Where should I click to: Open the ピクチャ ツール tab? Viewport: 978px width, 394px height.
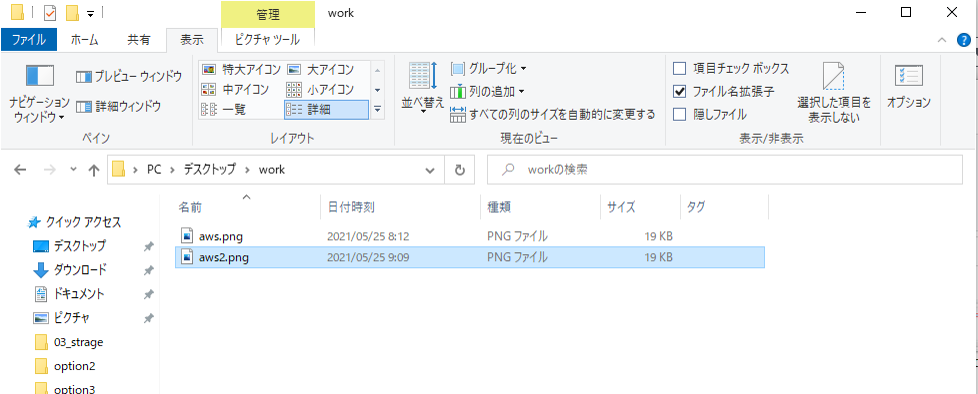268,40
